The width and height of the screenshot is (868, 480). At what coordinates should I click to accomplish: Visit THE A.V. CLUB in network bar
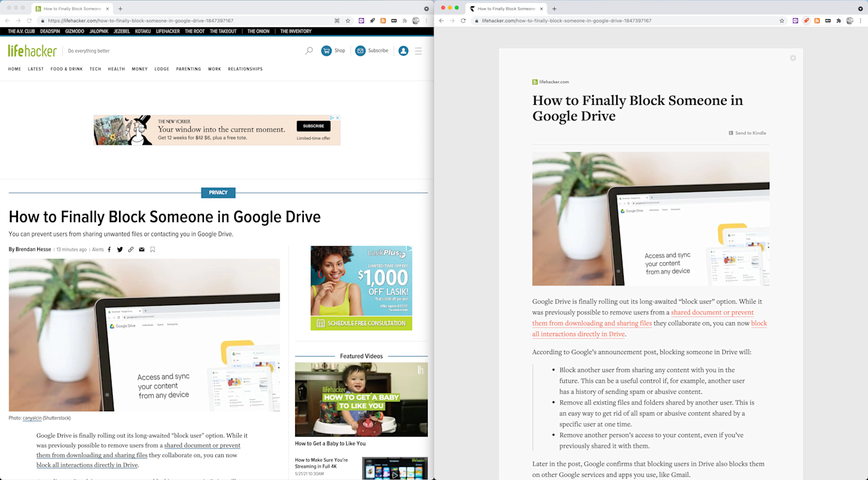coord(21,31)
